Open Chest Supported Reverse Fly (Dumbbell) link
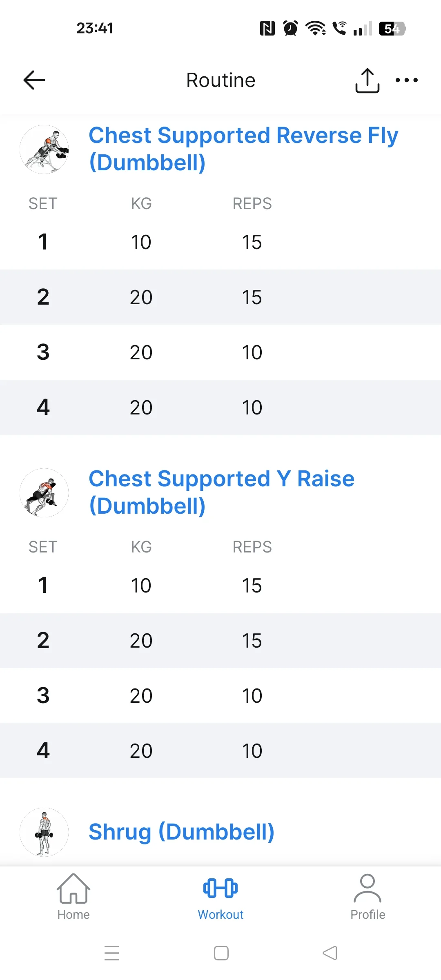This screenshot has height=980, width=441. [x=243, y=149]
